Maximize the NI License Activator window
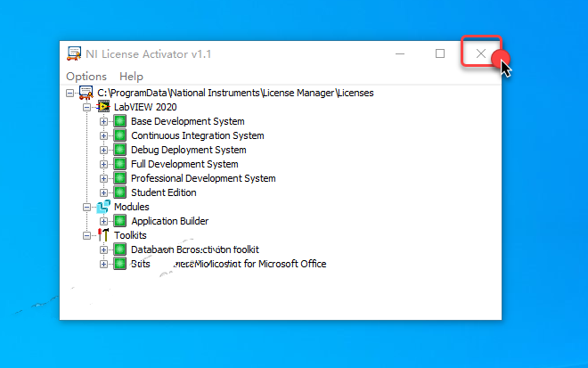Screen dimensions: 588x368 [x=440, y=53]
